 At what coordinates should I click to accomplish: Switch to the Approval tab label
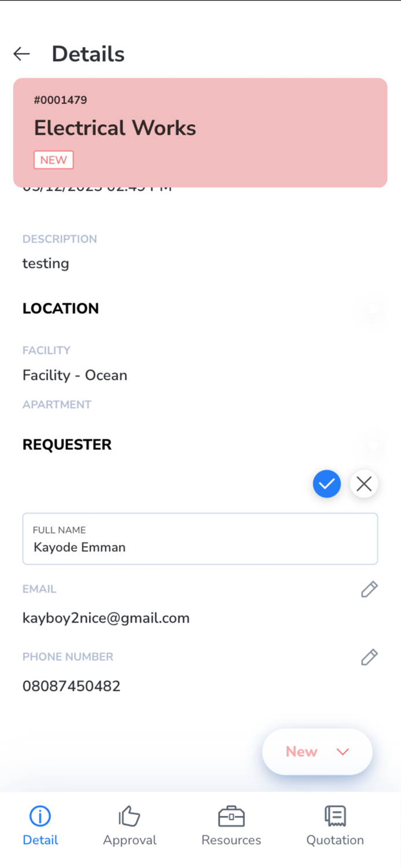(130, 840)
